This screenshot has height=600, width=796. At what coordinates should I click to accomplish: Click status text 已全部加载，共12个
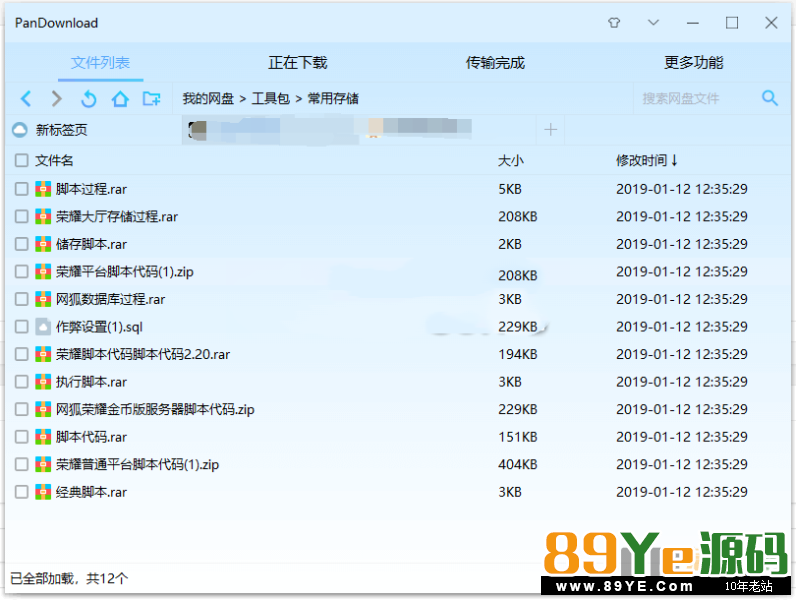pos(69,578)
